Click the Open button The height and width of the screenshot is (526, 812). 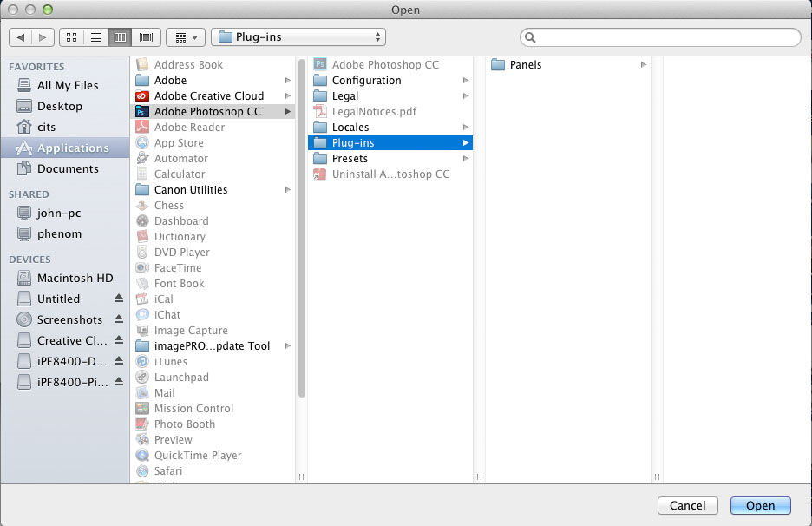point(760,505)
